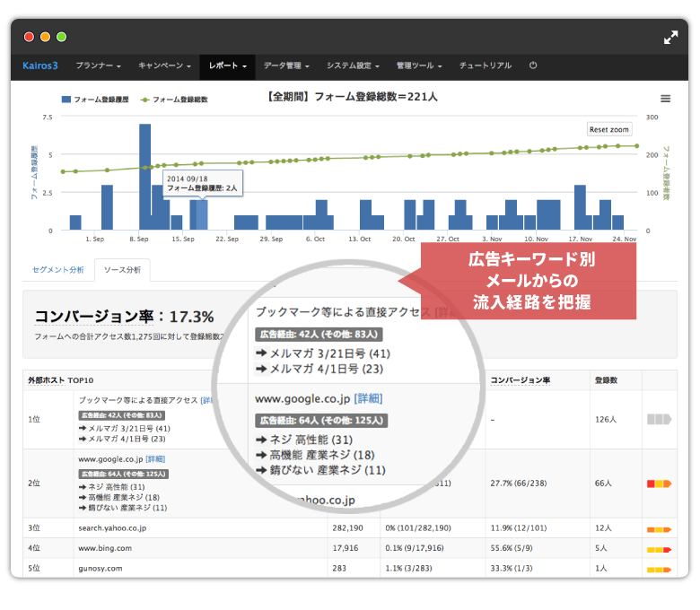Screen dimensions: 700x610
Task: Click the rating indicator for 5人 row
Action: click(x=660, y=550)
